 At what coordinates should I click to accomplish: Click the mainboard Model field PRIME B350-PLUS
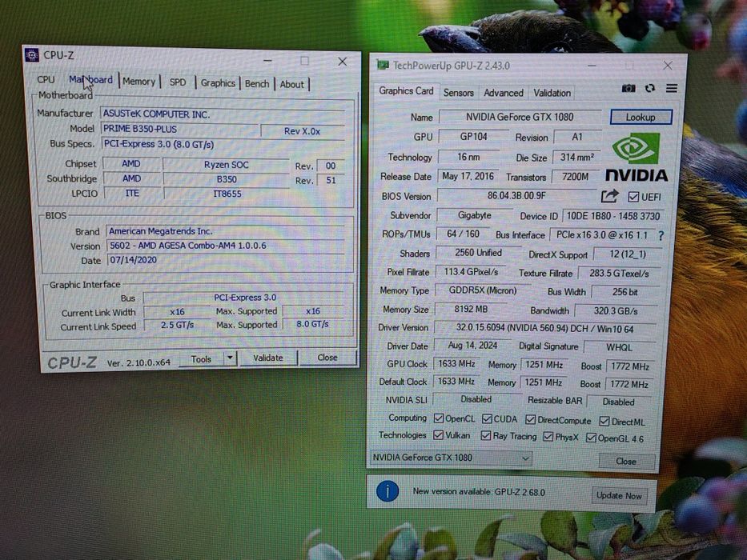[x=180, y=130]
